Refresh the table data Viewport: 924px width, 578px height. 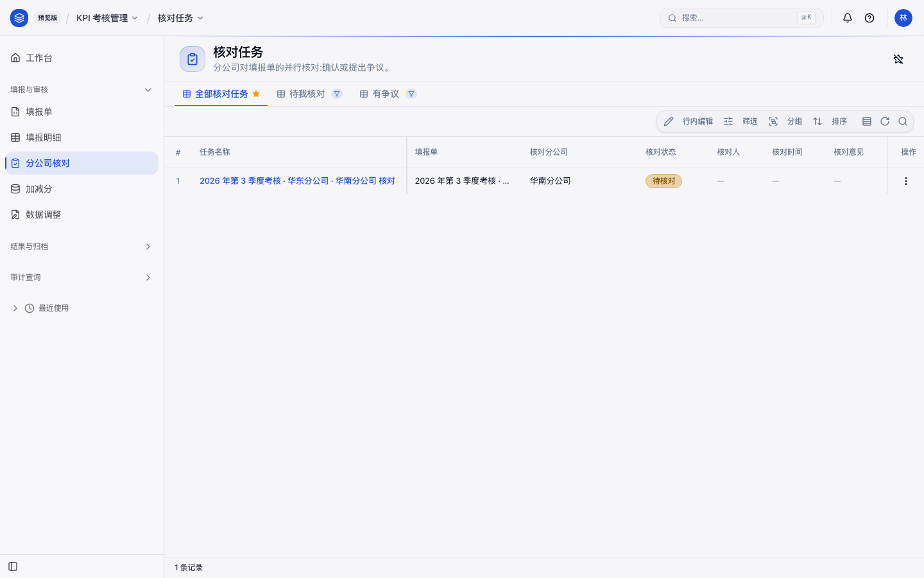coord(885,121)
